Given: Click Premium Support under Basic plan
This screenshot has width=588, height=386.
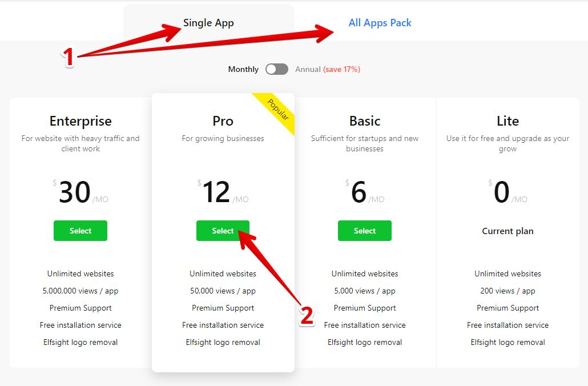Looking at the screenshot, I should pos(364,308).
